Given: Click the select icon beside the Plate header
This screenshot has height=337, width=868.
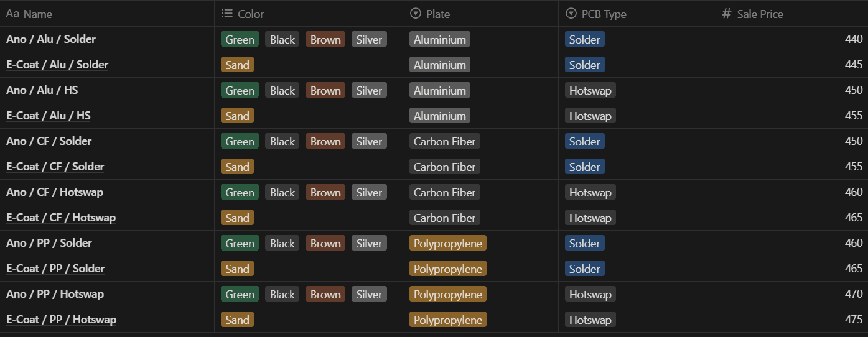Looking at the screenshot, I should click(415, 14).
